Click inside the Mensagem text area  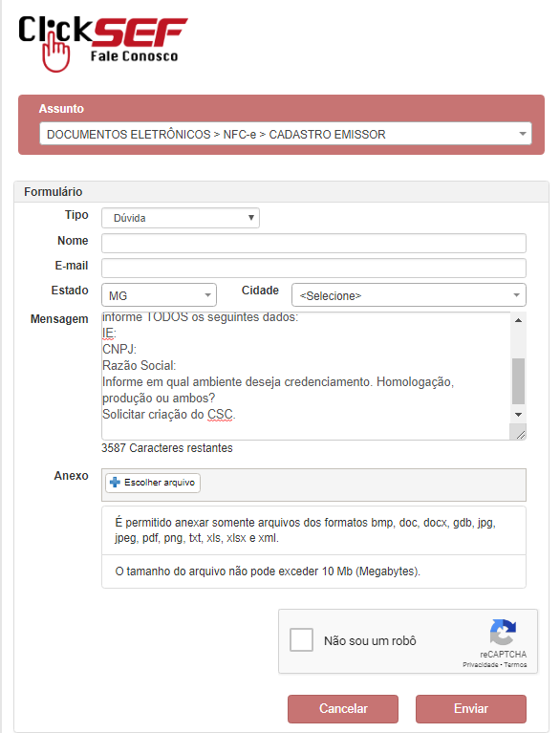pos(306,376)
